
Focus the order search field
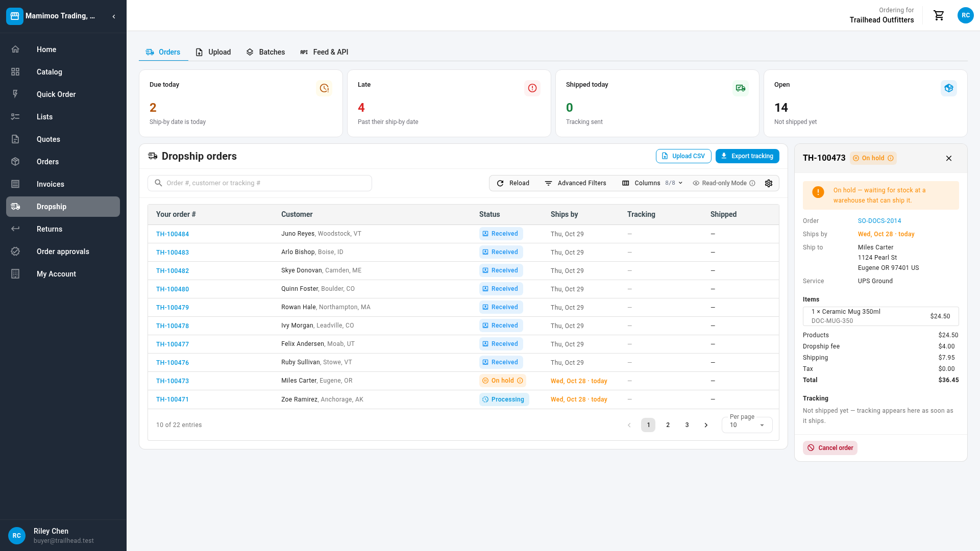tap(260, 183)
